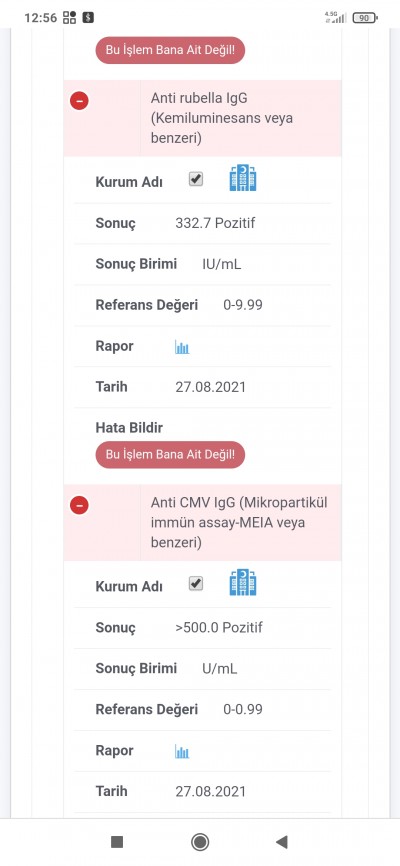View Rapor chart icon for Anti CMV IgG
Viewport: 400px width, 866px height.
(x=182, y=752)
